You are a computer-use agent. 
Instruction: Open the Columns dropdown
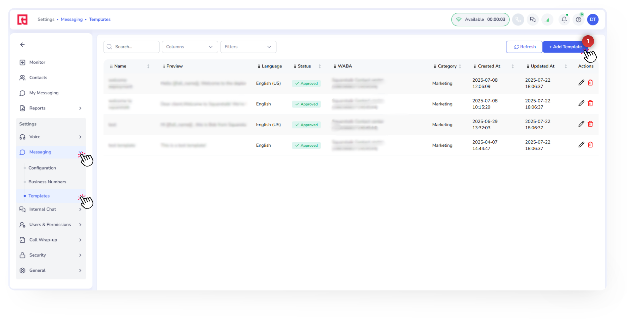190,47
